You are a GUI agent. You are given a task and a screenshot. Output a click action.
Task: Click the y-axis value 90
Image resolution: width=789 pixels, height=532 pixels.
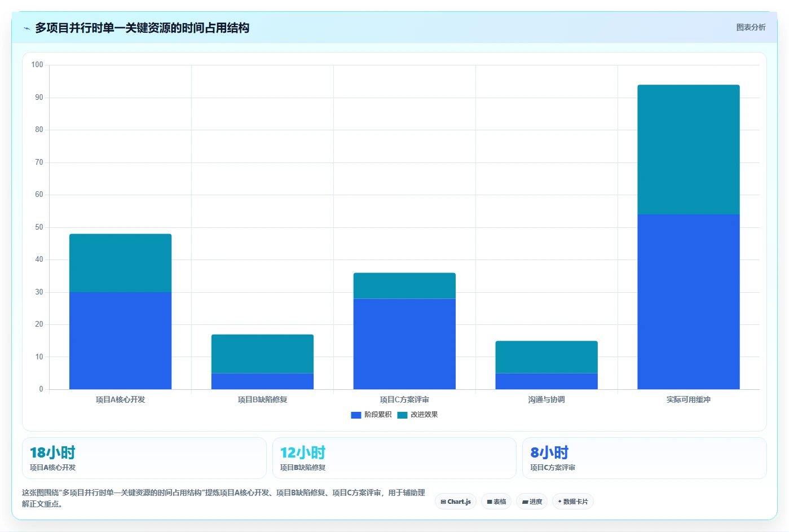pyautogui.click(x=39, y=98)
